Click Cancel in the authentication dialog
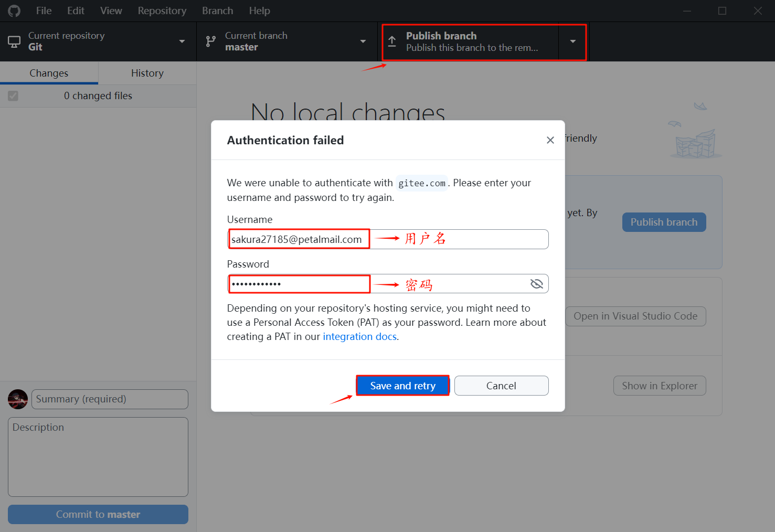Screen dimensions: 775x532 tap(501, 386)
